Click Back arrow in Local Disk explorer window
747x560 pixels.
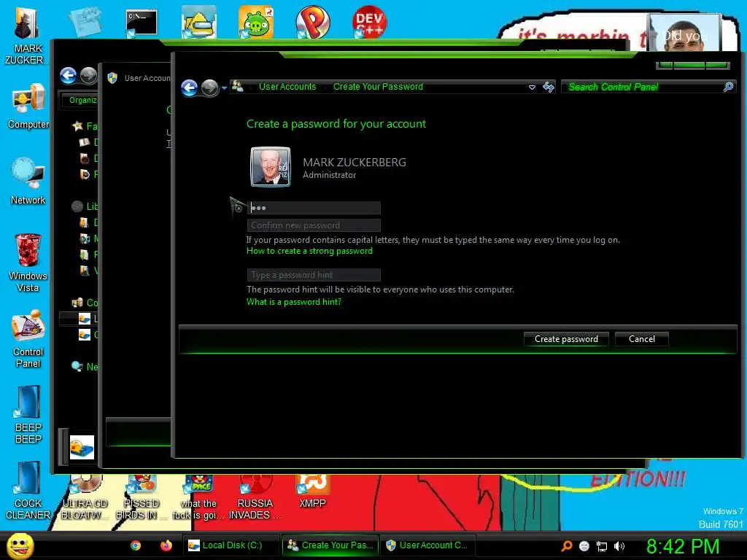(68, 75)
